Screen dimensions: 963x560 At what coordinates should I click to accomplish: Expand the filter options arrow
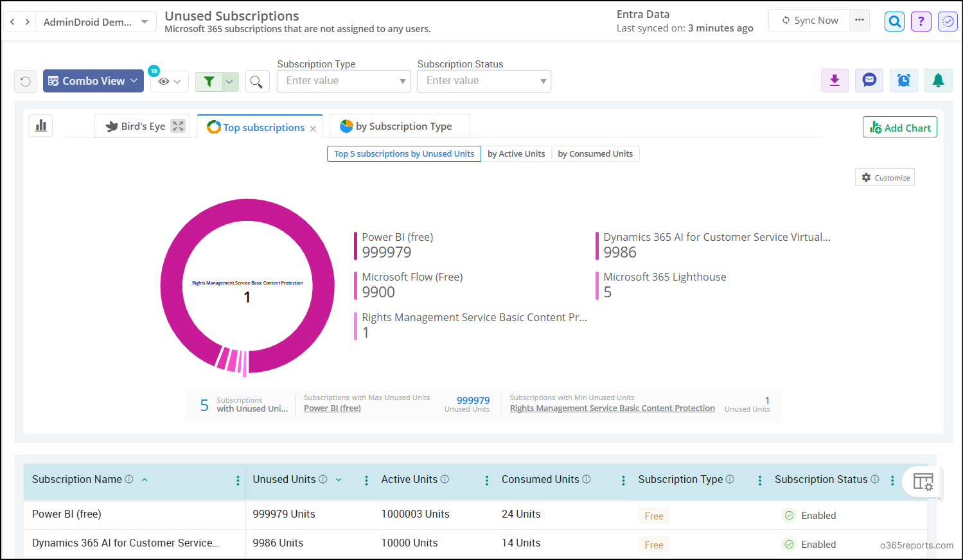[x=230, y=82]
